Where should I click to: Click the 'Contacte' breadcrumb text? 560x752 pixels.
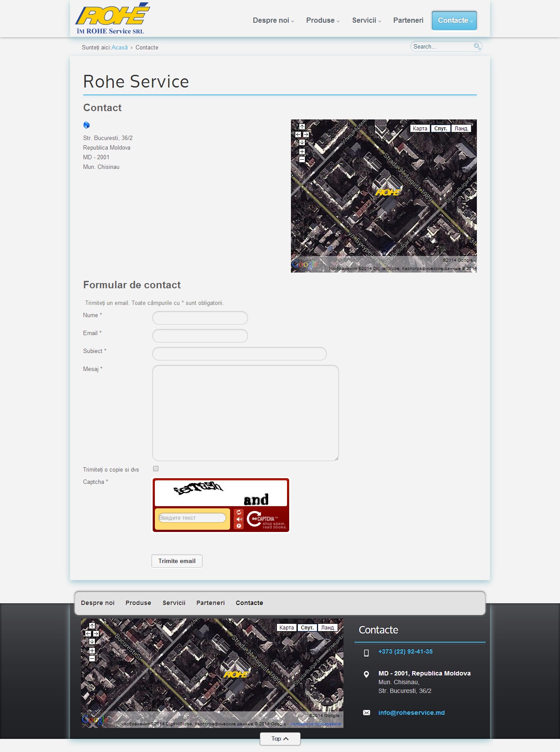(x=147, y=48)
